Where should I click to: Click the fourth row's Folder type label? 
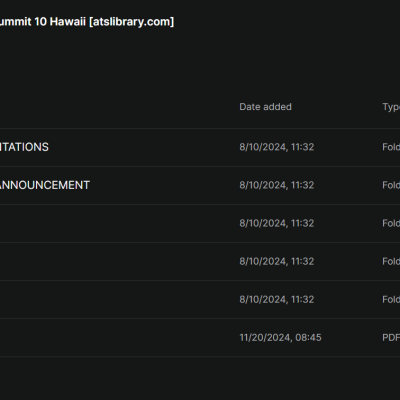click(391, 261)
